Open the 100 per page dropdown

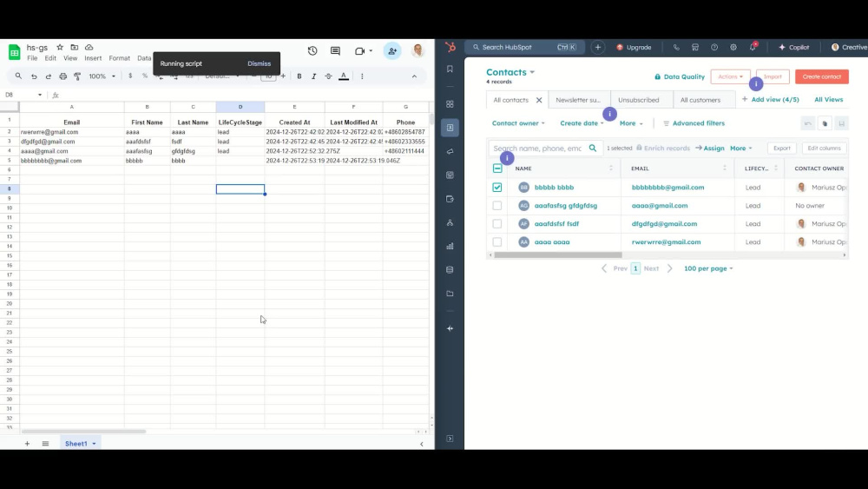[x=708, y=268]
